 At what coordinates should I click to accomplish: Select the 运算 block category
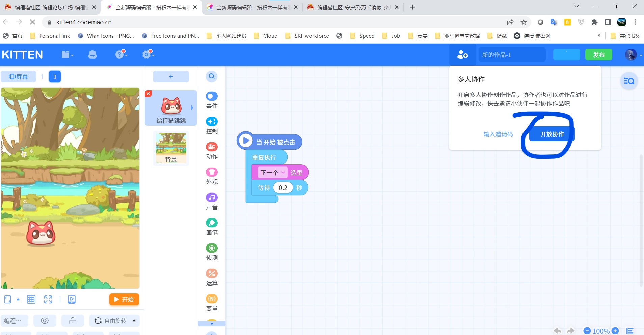(x=212, y=278)
